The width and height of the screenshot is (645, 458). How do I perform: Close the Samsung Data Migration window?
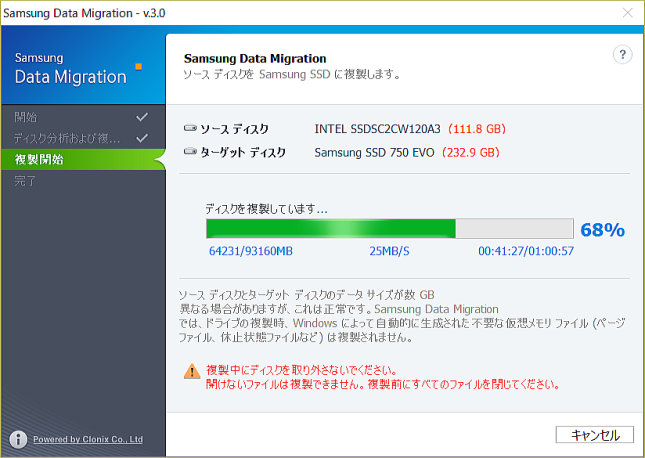tap(627, 13)
